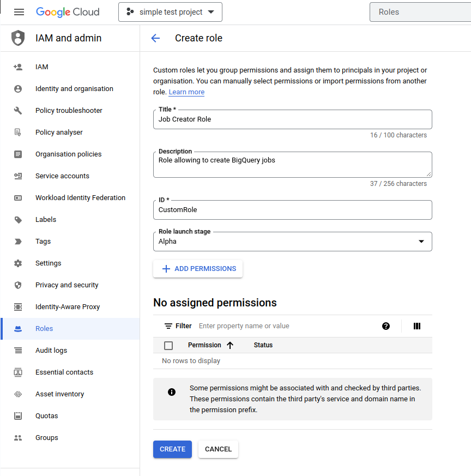Click into the Title text field
This screenshot has height=476, width=471.
coord(292,119)
